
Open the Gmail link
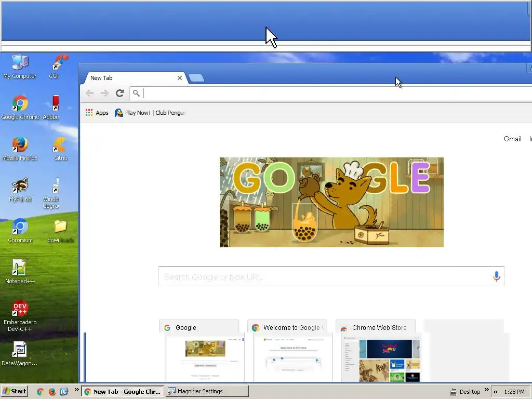pyautogui.click(x=512, y=139)
